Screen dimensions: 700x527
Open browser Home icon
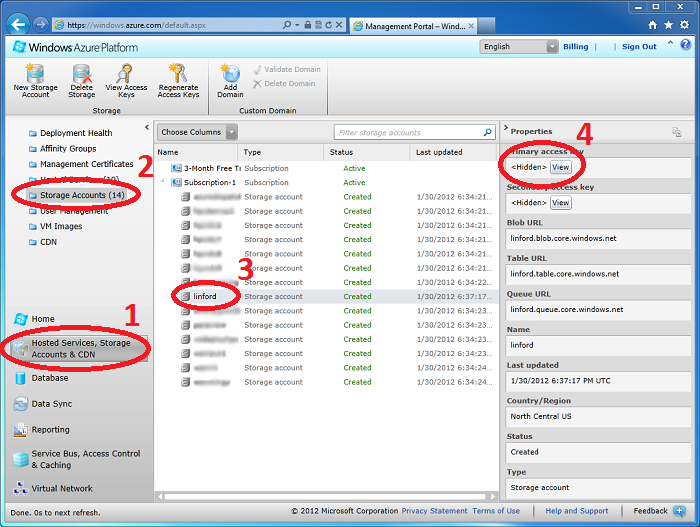[653, 25]
